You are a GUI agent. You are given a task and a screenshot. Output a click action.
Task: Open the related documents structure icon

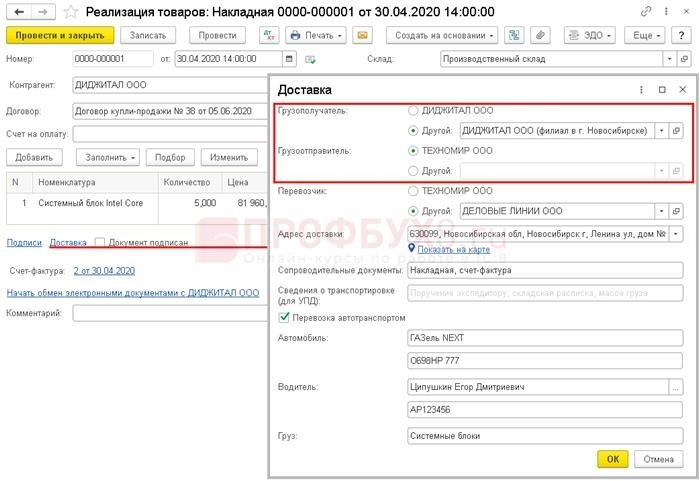point(514,35)
